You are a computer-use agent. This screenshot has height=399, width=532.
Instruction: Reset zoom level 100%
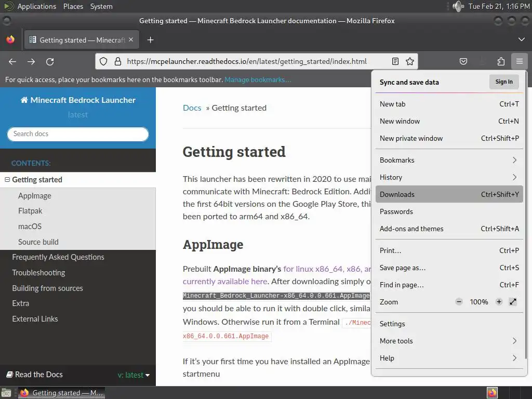click(478, 302)
